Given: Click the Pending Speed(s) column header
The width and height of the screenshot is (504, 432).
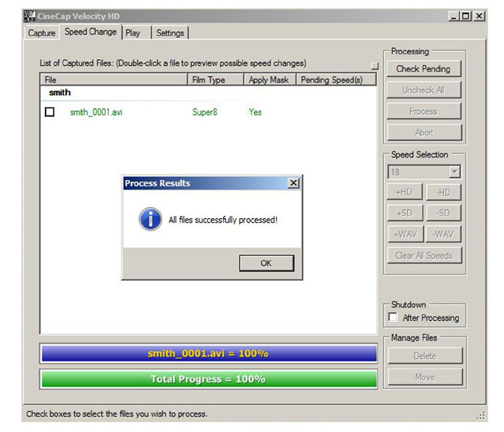Looking at the screenshot, I should (336, 79).
